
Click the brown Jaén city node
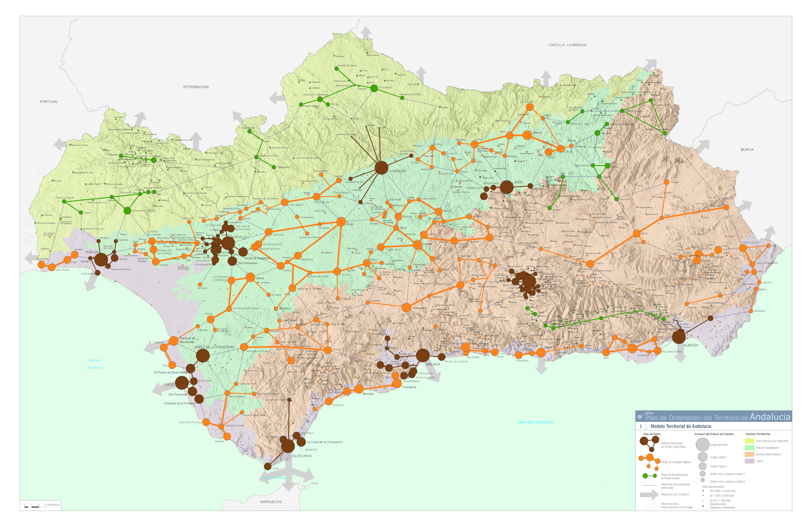(x=506, y=187)
